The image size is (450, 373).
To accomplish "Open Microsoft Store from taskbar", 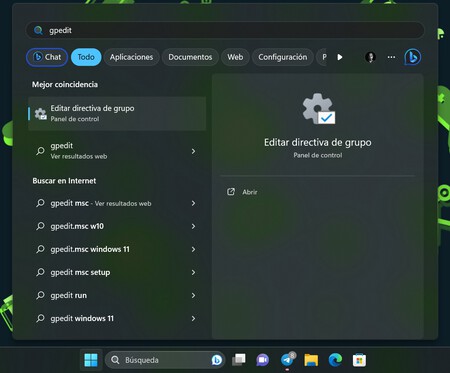I will [x=359, y=360].
